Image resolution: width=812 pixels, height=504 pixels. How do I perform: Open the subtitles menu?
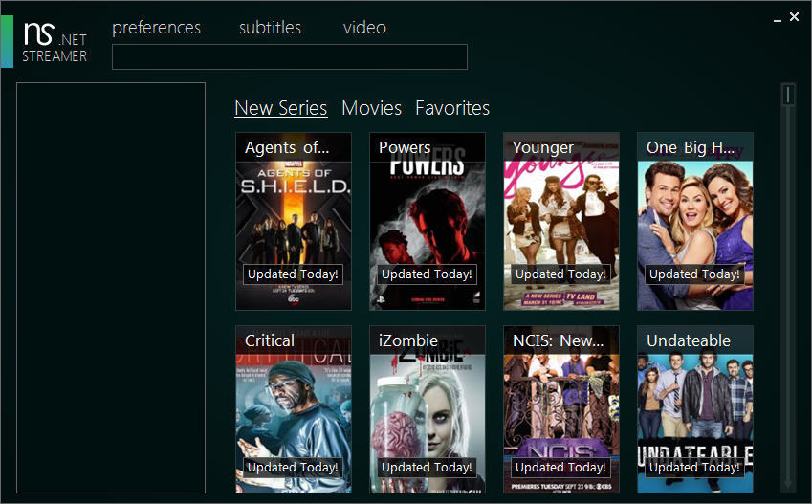coord(270,28)
